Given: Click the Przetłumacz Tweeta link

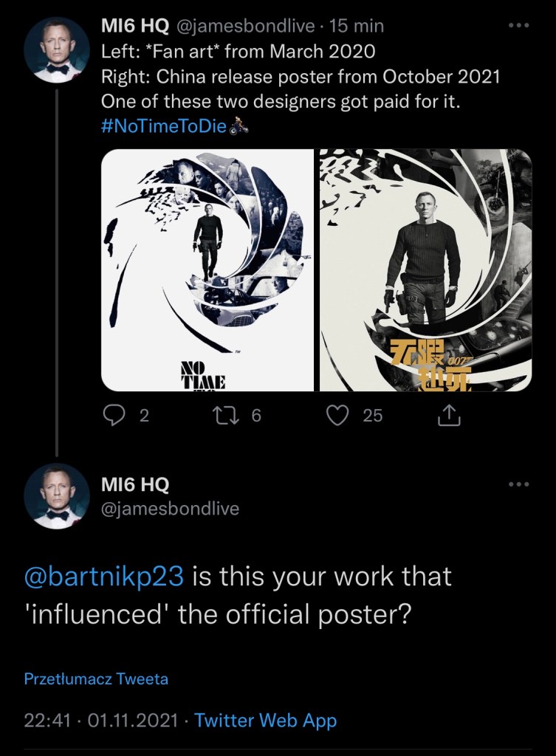Looking at the screenshot, I should pos(96,678).
